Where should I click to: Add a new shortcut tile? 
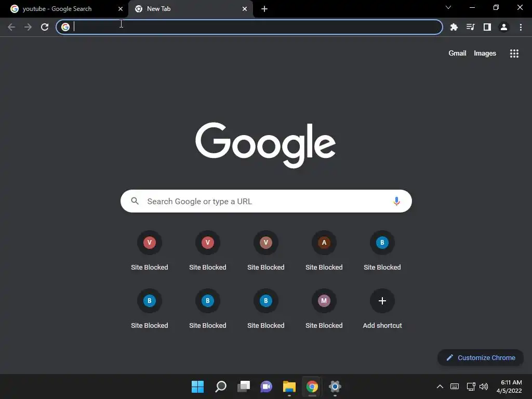coord(382,309)
